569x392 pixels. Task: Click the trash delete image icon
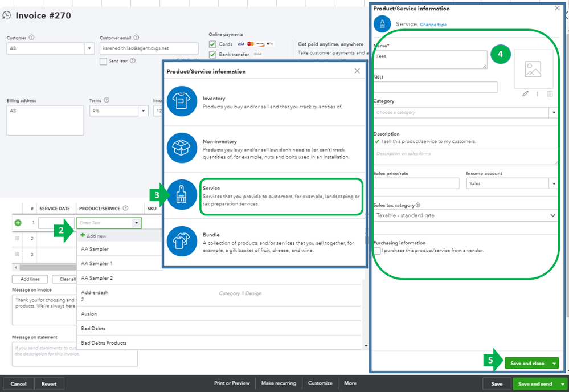550,93
